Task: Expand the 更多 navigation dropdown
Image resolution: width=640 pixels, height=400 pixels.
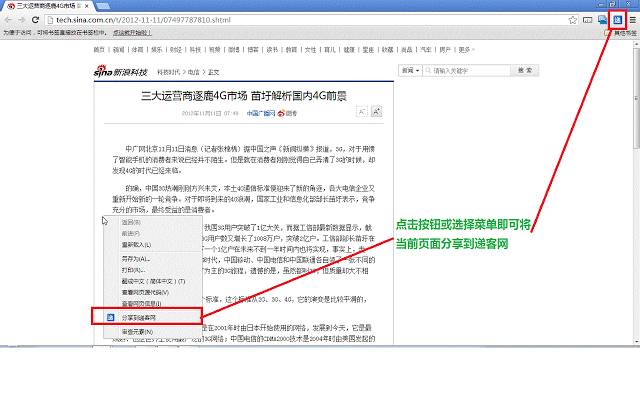Action: coord(467,50)
